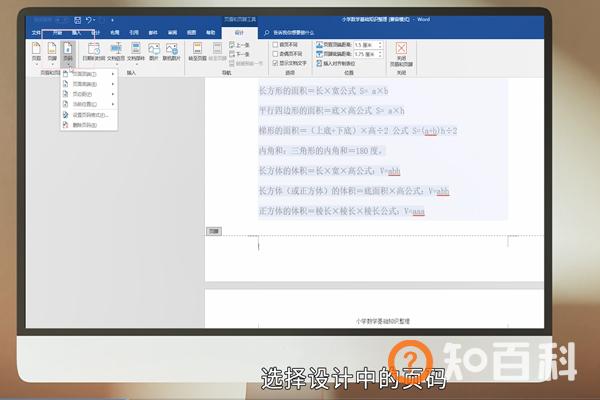The height and width of the screenshot is (400, 600).
Task: Click the 页脚 tag label in document
Action: click(x=214, y=231)
